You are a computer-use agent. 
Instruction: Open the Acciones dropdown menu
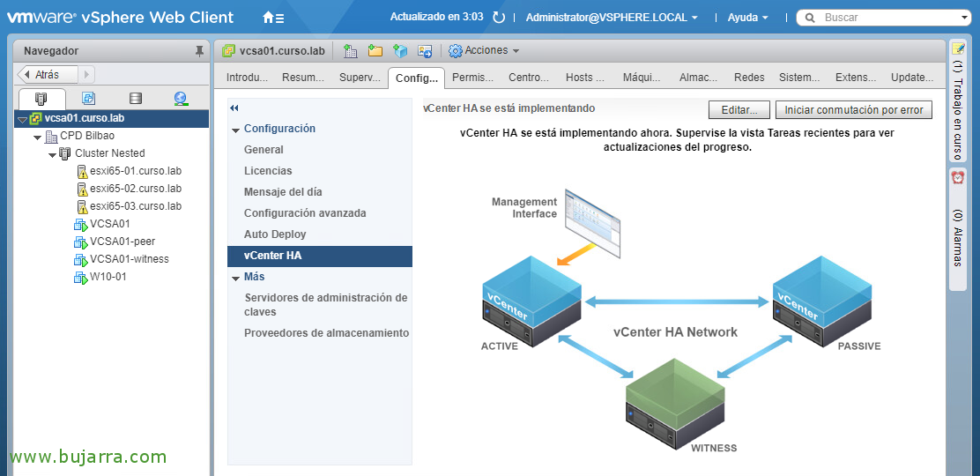485,50
